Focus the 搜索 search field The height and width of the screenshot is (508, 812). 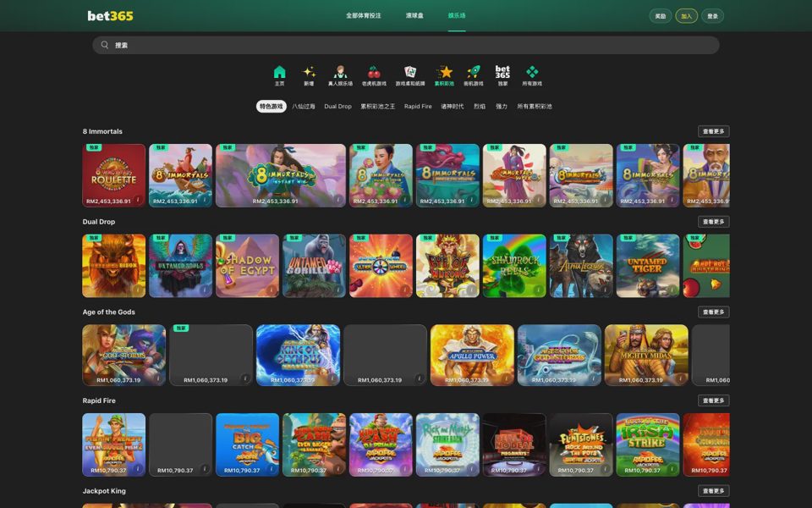(406, 45)
